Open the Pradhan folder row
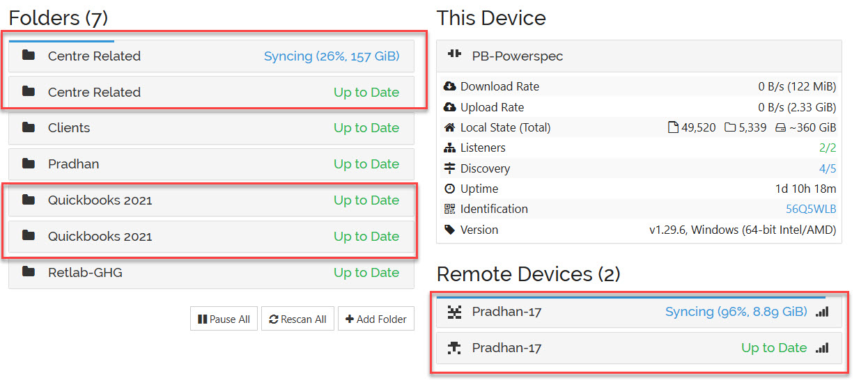 point(211,164)
